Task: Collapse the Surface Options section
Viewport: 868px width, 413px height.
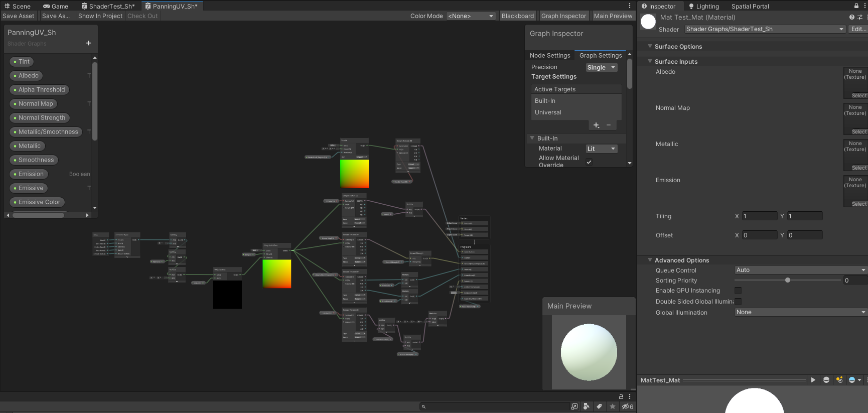Action: coord(650,46)
